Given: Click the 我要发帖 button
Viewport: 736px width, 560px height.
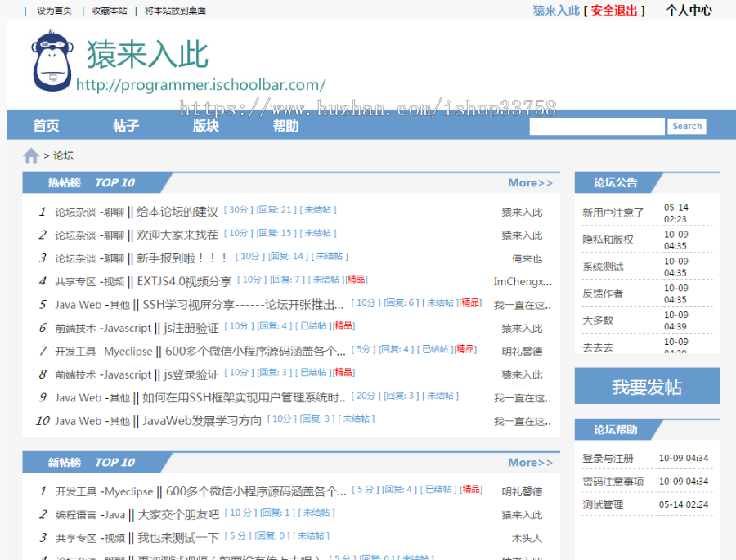Looking at the screenshot, I should (647, 385).
